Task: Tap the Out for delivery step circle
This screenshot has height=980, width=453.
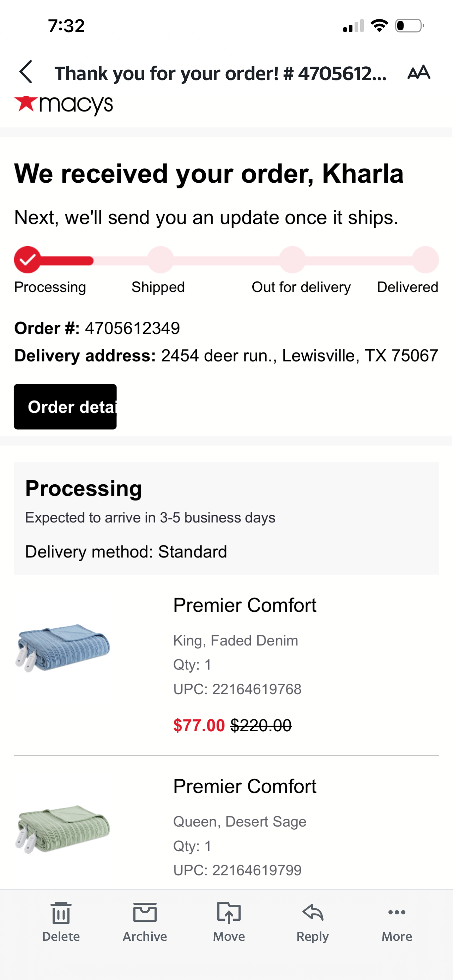Action: (292, 260)
